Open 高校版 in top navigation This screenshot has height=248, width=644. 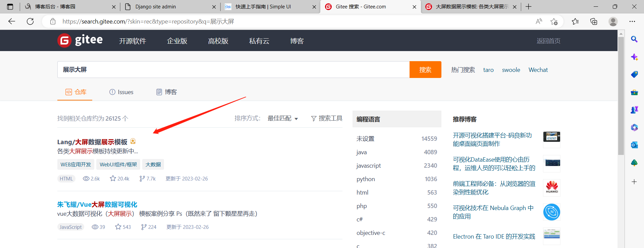tap(218, 41)
